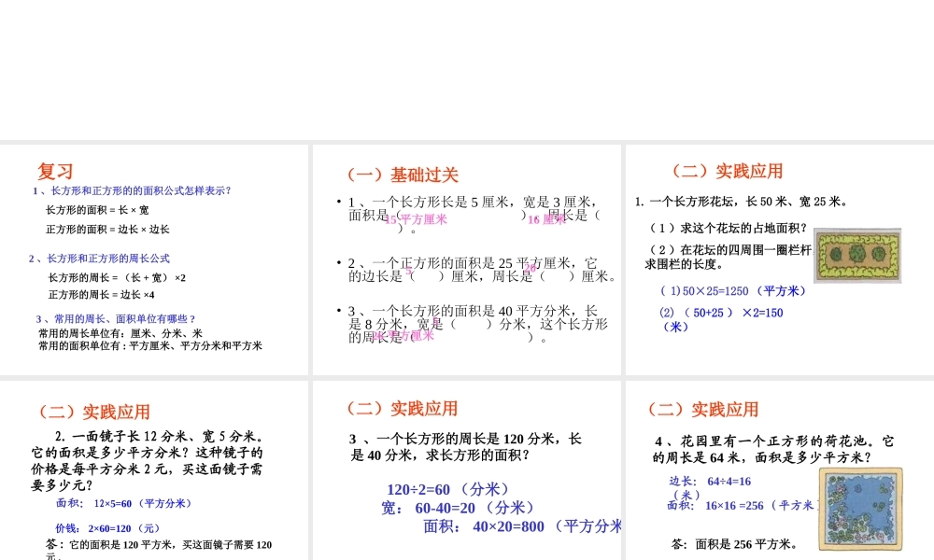934x560 pixels.
Task: Click the pink answer 15平方厘米
Action: (414, 220)
